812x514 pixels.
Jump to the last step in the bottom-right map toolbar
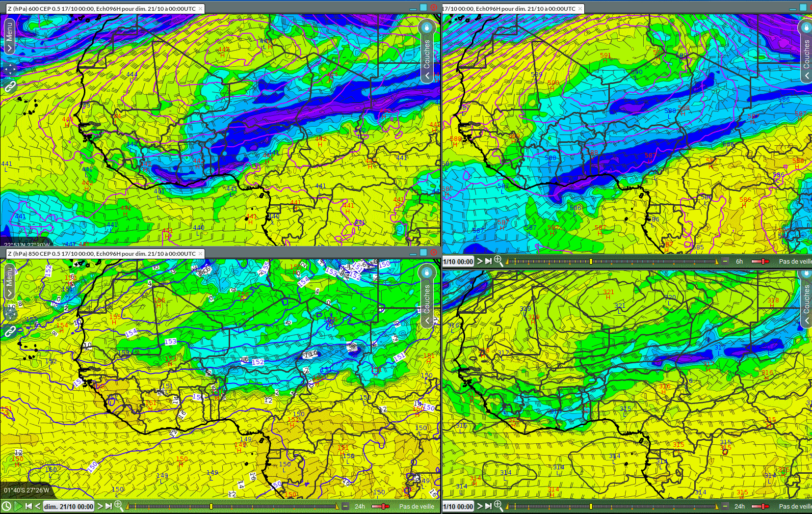tap(488, 506)
